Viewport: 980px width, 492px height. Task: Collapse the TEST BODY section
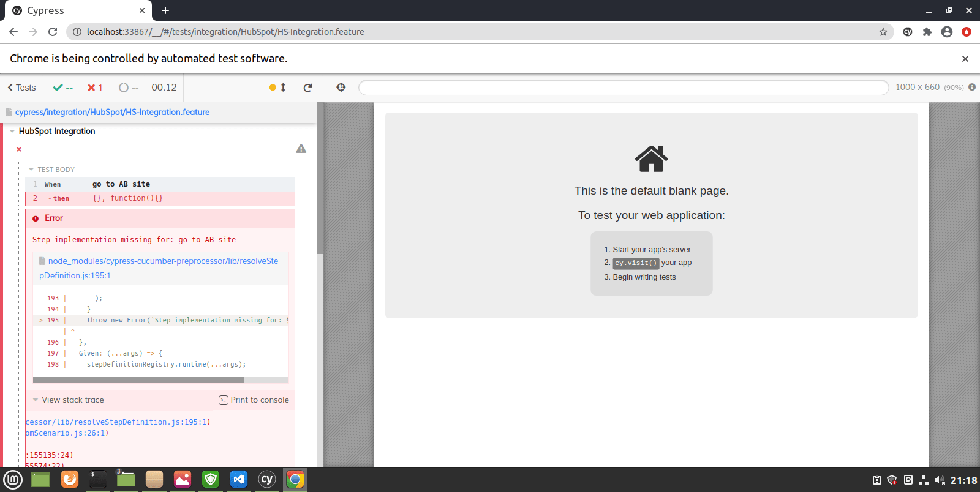pyautogui.click(x=51, y=170)
